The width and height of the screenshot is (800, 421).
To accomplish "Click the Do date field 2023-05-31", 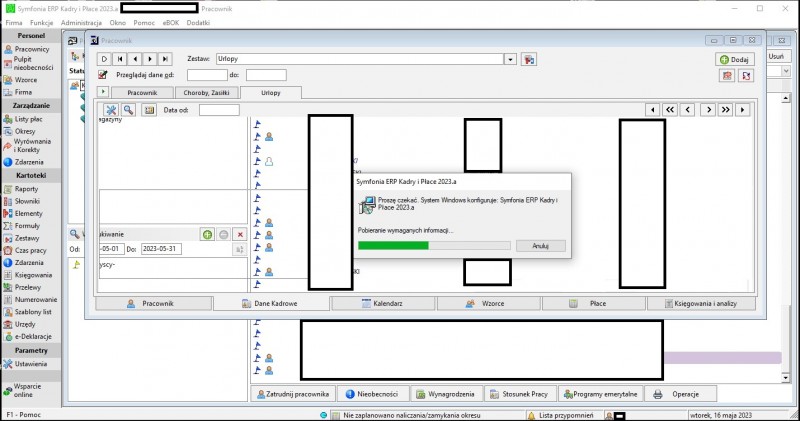I will 161,249.
